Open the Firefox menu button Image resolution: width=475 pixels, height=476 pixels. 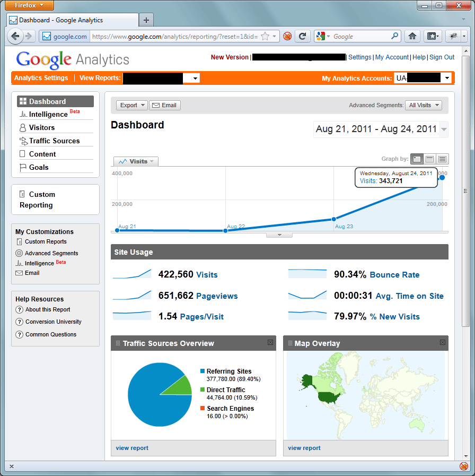coord(29,5)
